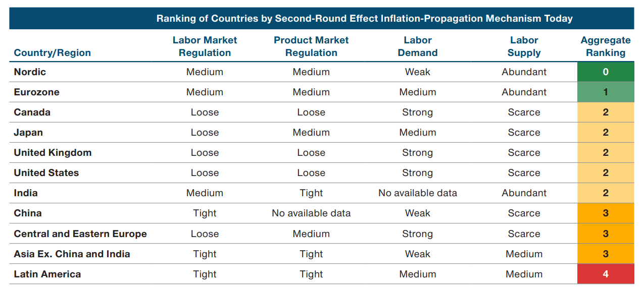644x290 pixels.
Task: Select the Nordic row label
Action: pos(30,72)
